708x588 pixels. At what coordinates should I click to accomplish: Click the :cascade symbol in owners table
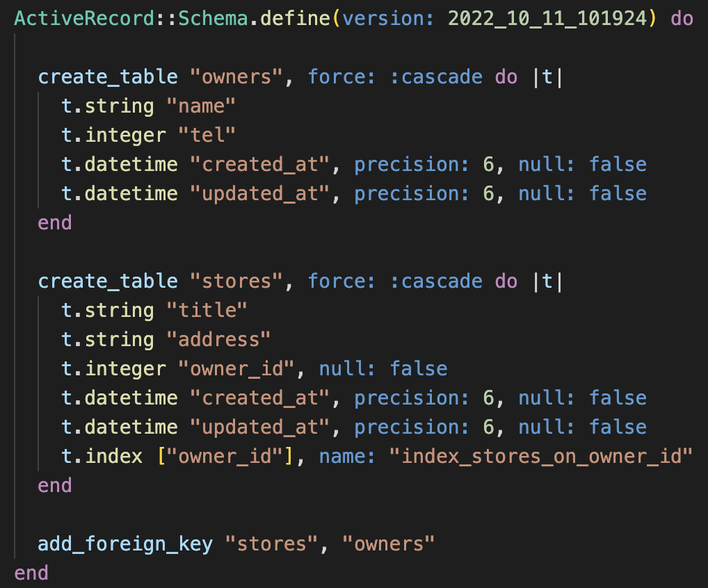436,77
